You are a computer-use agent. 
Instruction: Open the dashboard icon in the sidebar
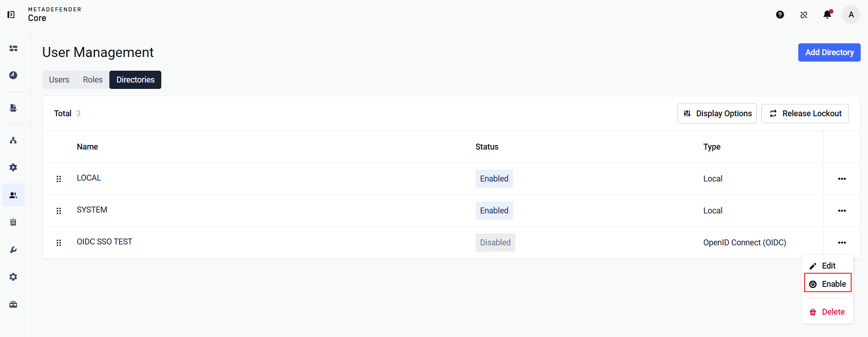[13, 48]
